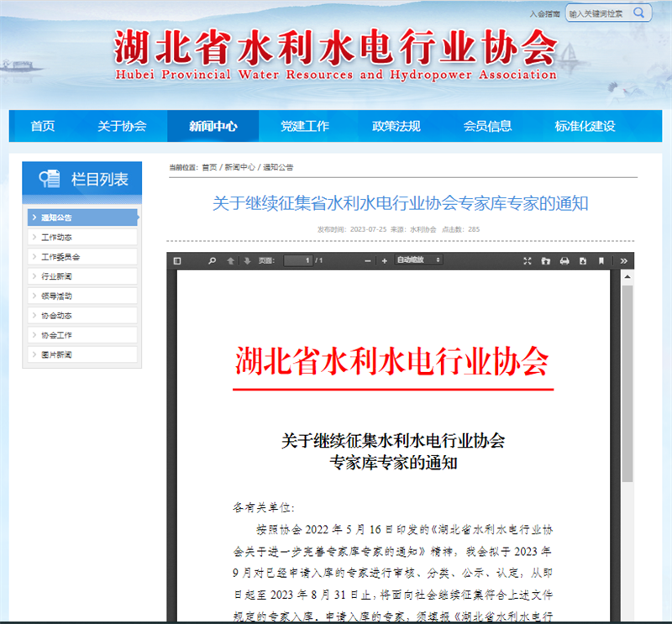Open the 入会指南 link
The width and height of the screenshot is (672, 624).
[547, 13]
